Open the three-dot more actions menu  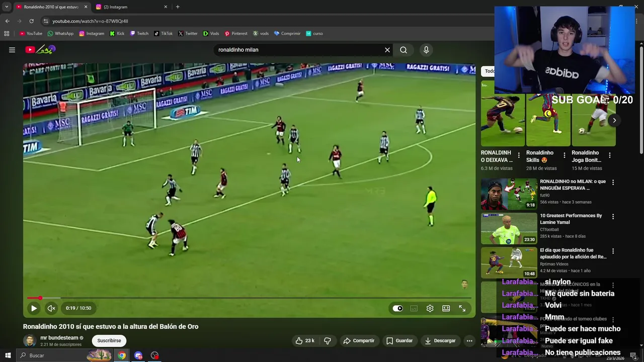click(x=469, y=340)
